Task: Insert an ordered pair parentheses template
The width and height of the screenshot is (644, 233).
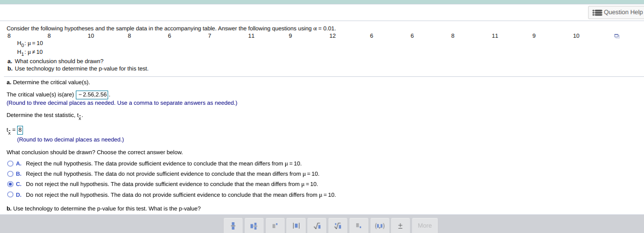Action: click(x=380, y=226)
